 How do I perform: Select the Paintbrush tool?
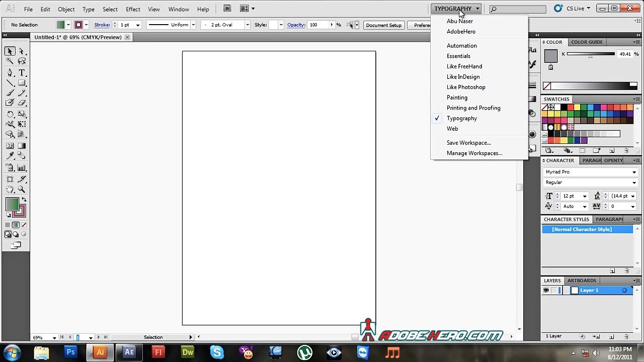[x=10, y=93]
